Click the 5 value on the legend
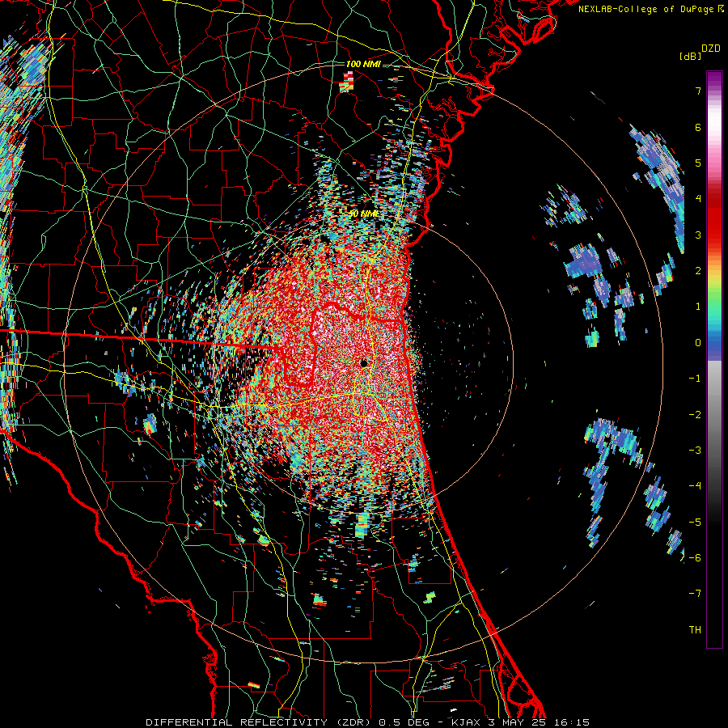The width and height of the screenshot is (728, 728). click(x=698, y=163)
